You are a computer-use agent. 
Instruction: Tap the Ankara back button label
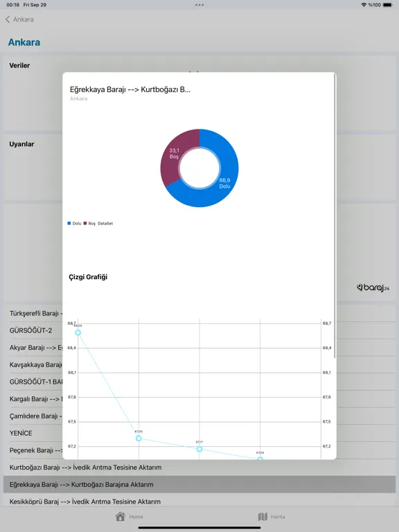tap(24, 19)
